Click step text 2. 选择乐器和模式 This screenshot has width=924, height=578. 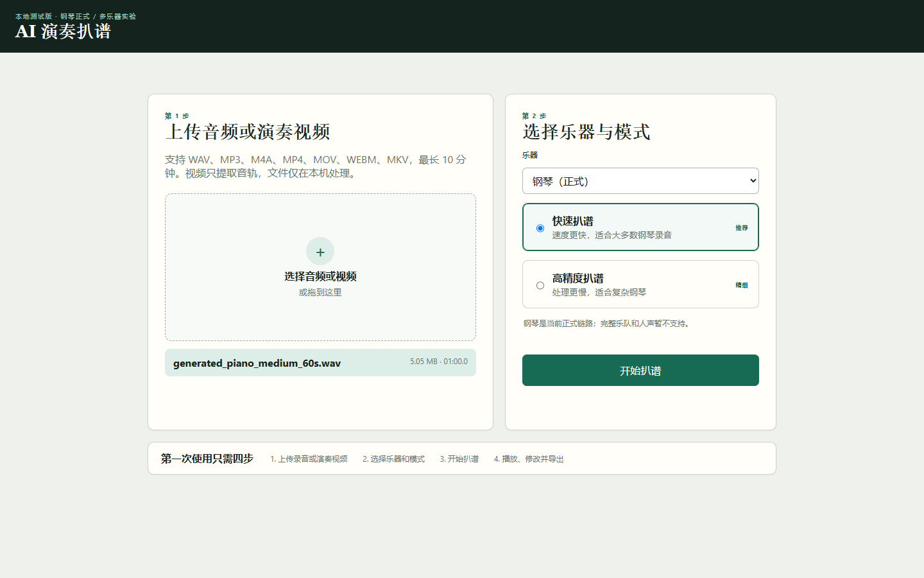393,459
